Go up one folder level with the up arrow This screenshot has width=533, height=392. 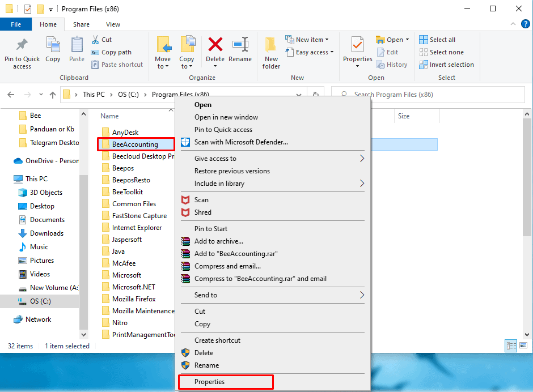point(52,95)
